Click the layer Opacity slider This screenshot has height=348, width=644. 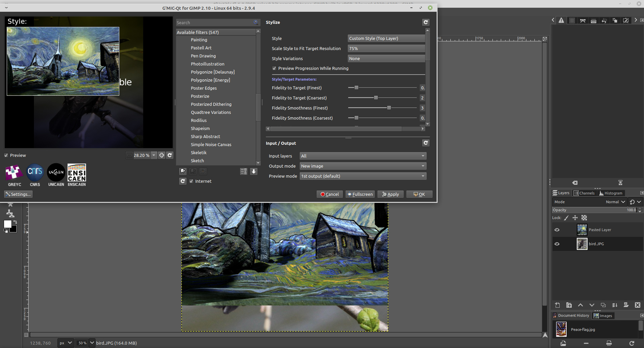[x=595, y=210]
